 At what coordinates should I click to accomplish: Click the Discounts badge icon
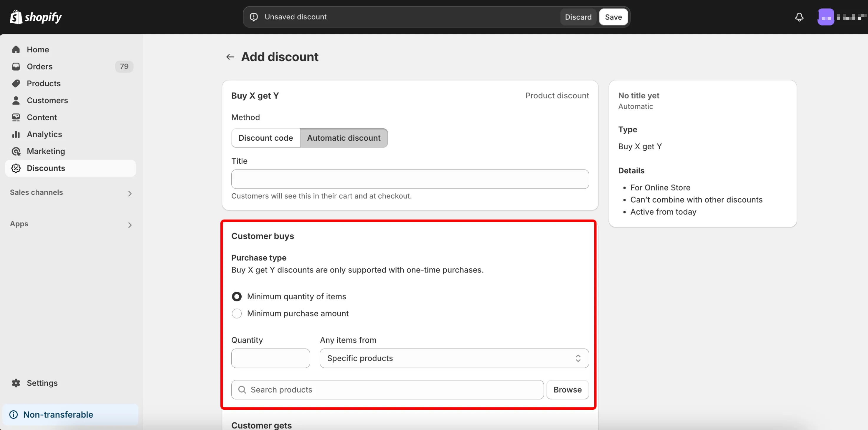[16, 168]
